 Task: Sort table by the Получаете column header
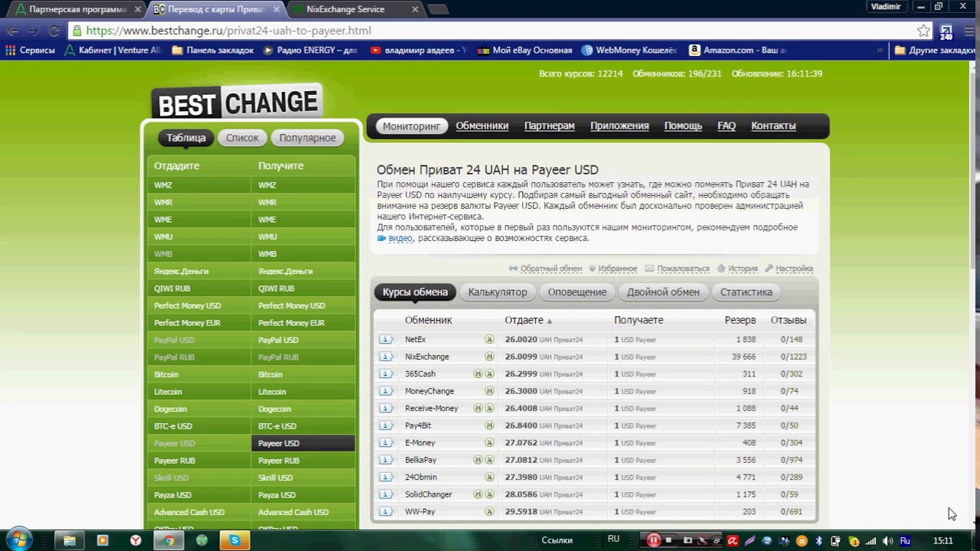[x=639, y=320]
